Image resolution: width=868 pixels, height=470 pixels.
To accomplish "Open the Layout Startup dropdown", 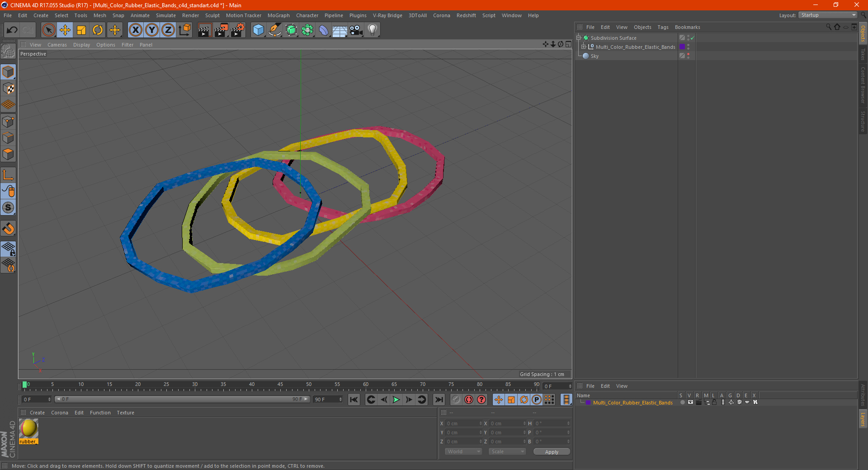I will click(828, 15).
